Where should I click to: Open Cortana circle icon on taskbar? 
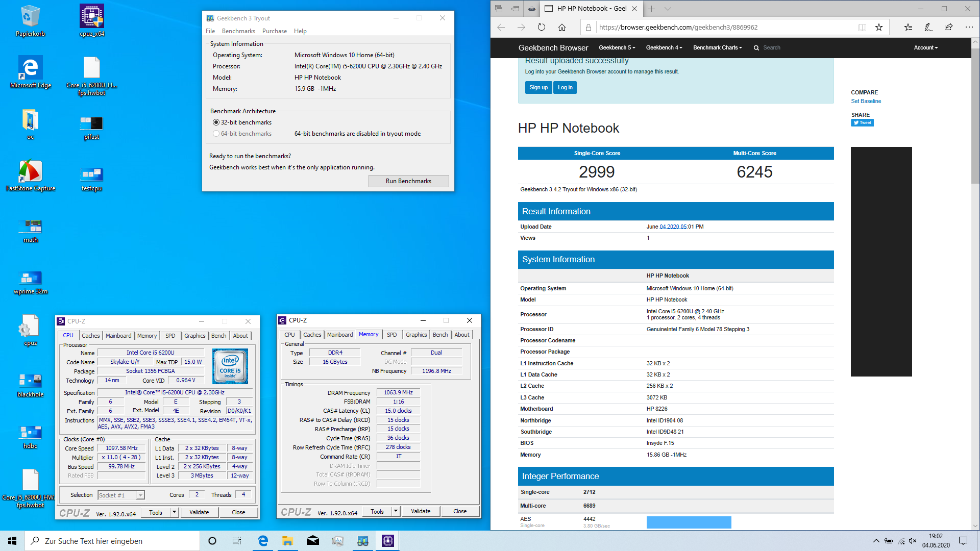(x=212, y=541)
